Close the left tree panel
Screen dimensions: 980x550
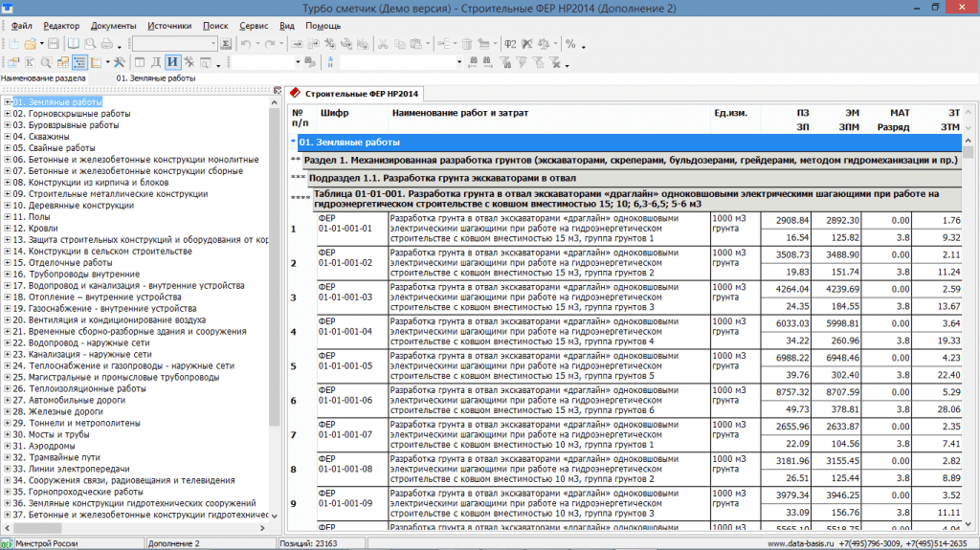click(278, 91)
